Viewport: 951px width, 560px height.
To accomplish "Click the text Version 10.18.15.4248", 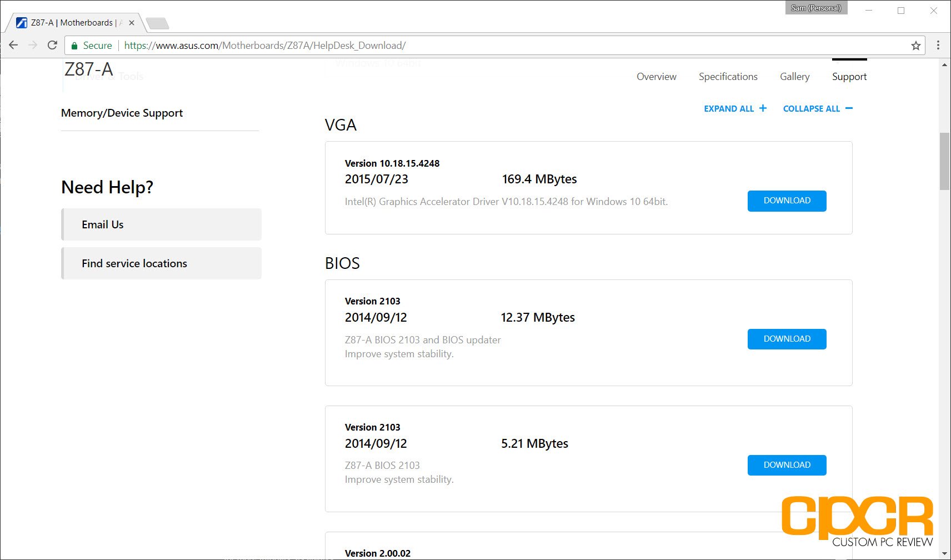I will coord(392,163).
